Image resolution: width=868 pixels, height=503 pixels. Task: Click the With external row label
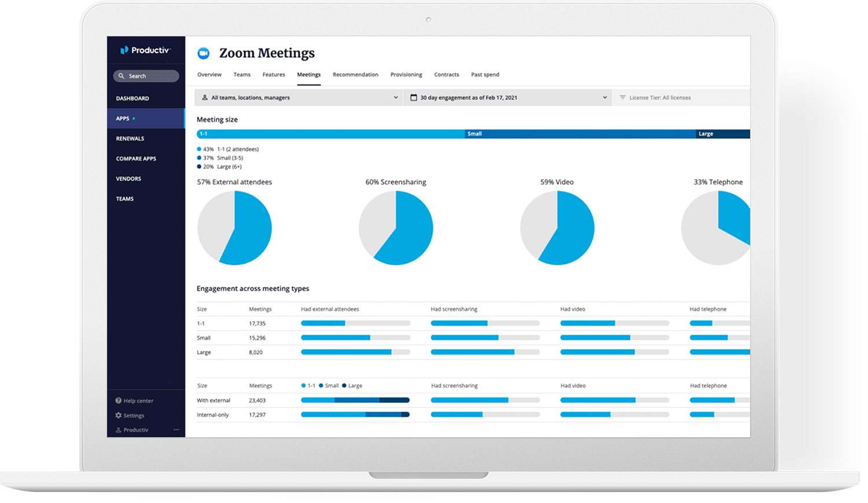pos(214,401)
